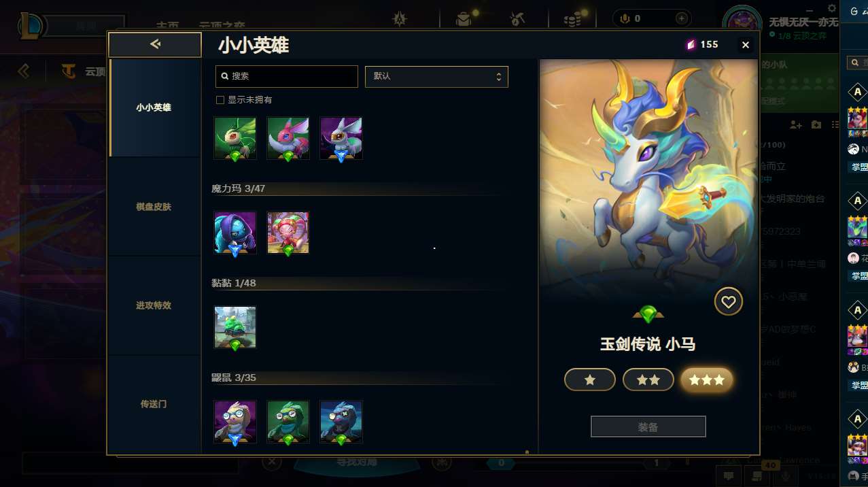Select the two-star tier button
868x487 pixels.
[x=648, y=380]
